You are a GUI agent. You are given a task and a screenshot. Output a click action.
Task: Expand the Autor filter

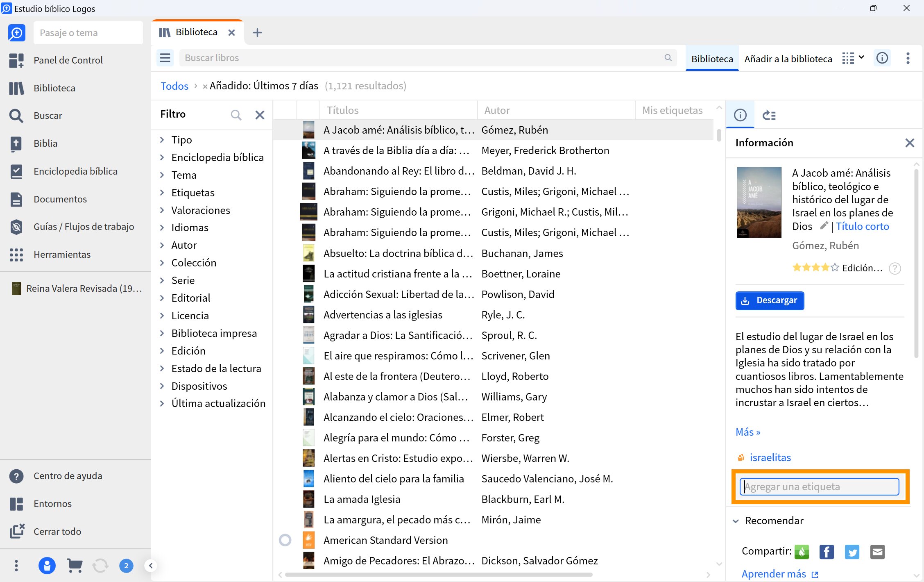[x=162, y=245]
